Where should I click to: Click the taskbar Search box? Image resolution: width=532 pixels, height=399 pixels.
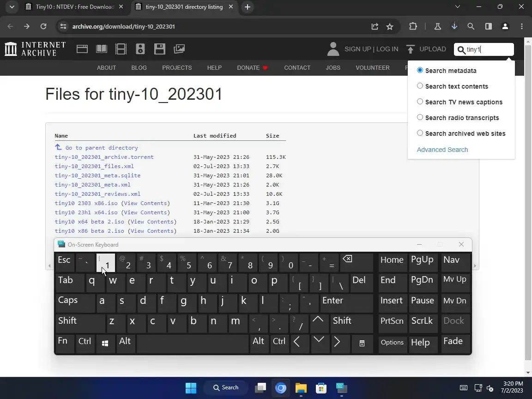[x=226, y=387]
